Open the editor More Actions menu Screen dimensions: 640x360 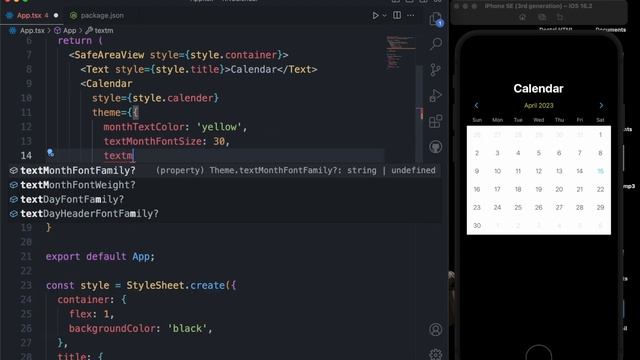pos(411,16)
